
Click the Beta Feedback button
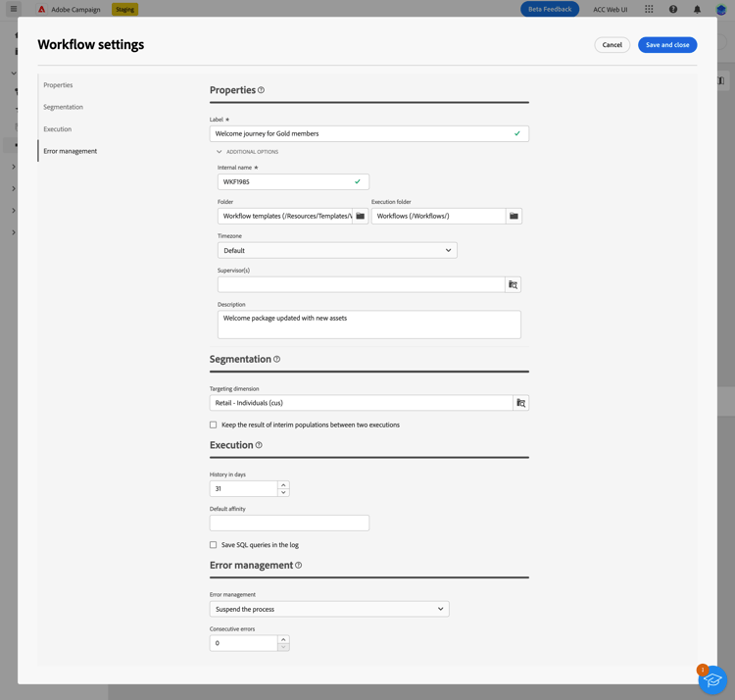tap(550, 10)
